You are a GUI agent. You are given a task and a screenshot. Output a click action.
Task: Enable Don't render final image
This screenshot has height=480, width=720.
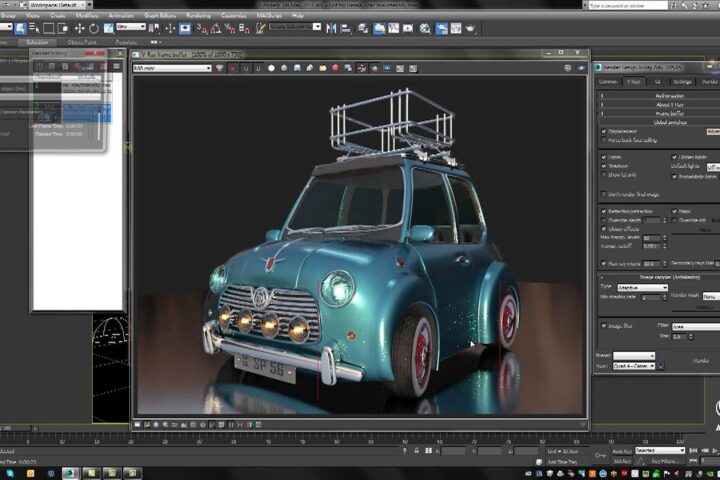[604, 194]
